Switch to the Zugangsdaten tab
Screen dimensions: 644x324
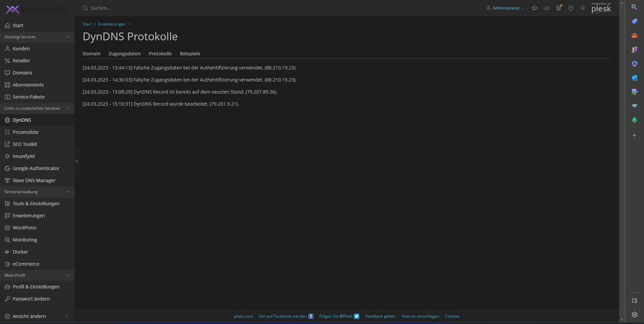click(x=124, y=54)
